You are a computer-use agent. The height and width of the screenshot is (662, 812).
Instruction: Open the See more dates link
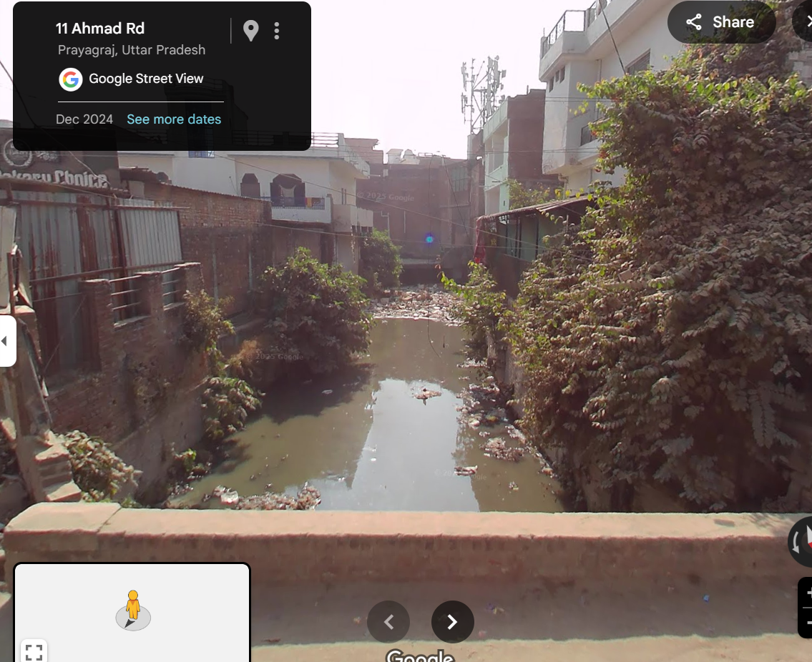coord(174,119)
